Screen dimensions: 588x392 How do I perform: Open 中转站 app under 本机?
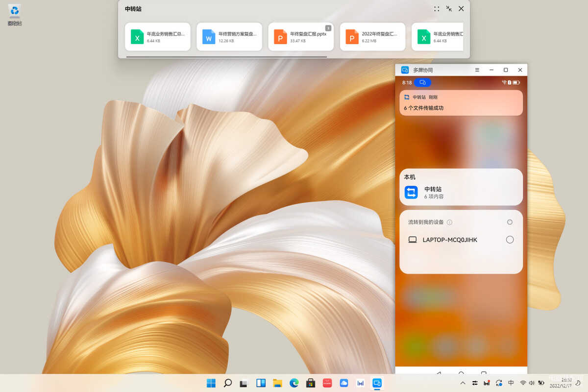(x=461, y=192)
